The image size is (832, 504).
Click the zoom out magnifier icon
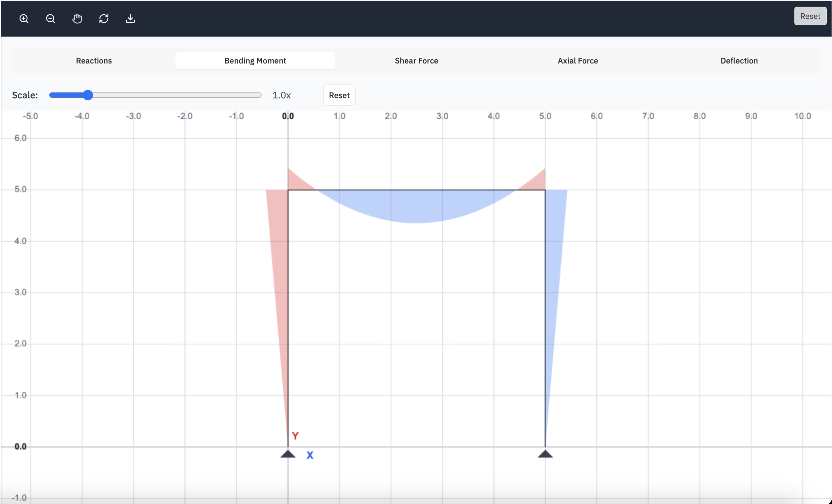tap(50, 19)
